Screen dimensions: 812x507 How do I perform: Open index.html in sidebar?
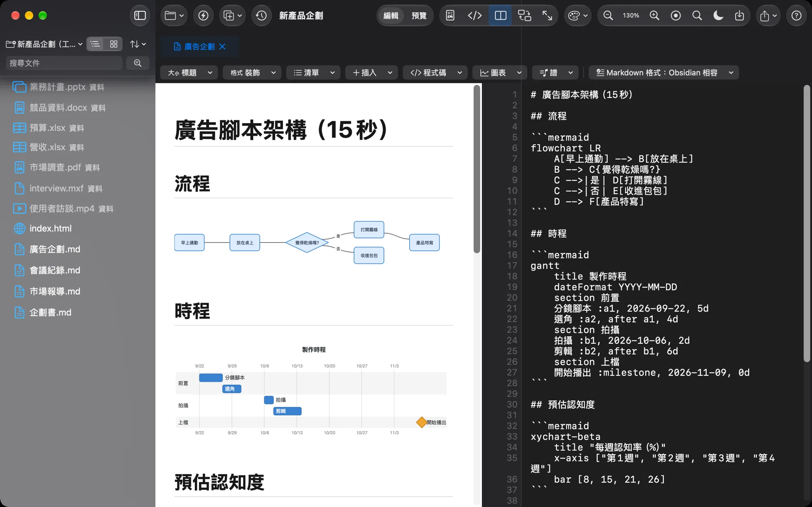coord(42,228)
